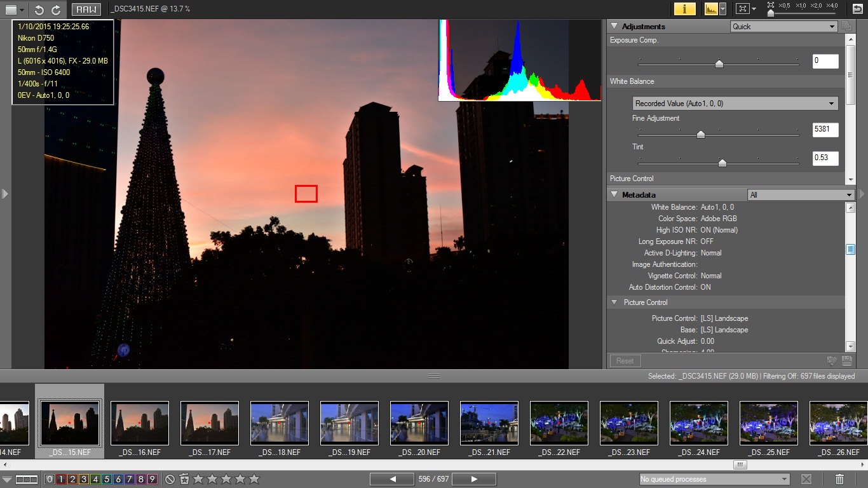Select thumbnail _DS...18.NEF in filmstrip
This screenshot has height=488, width=868.
pyautogui.click(x=280, y=423)
